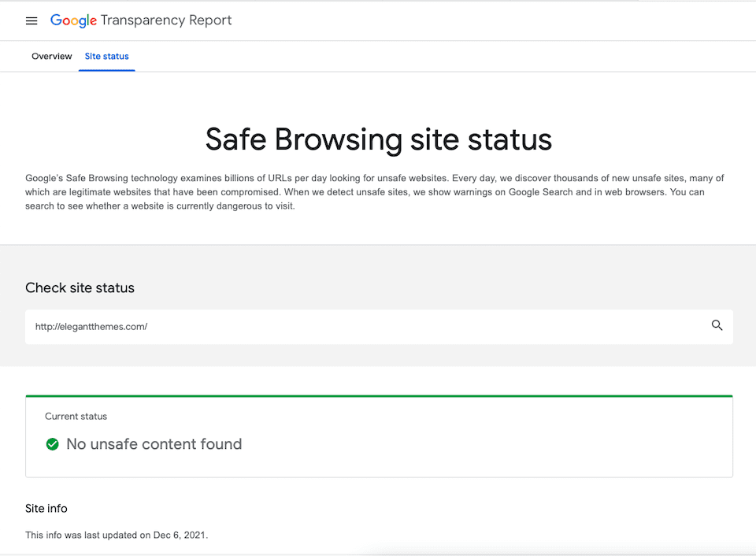The height and width of the screenshot is (556, 756).
Task: Click the green checkmark status icon
Action: tap(53, 444)
